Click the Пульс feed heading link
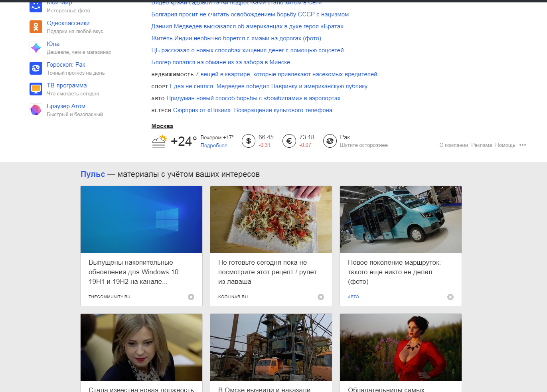Screen dimensions: 547x392 93,174
